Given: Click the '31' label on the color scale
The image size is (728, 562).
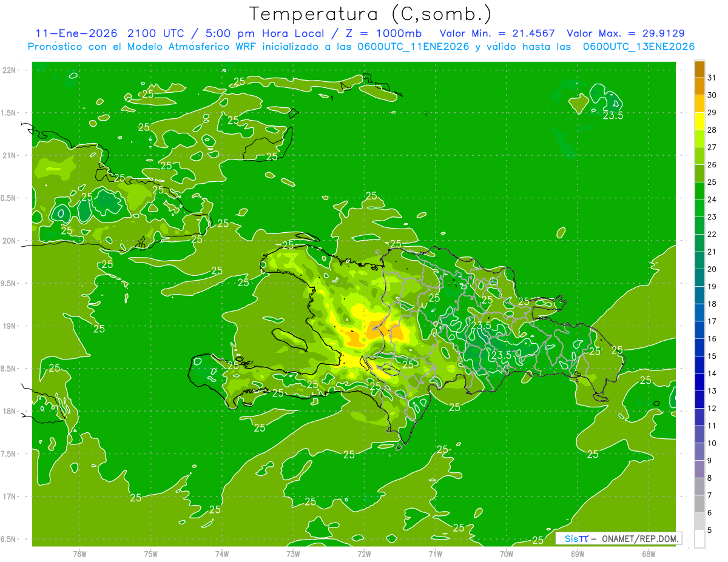Looking at the screenshot, I should 712,77.
